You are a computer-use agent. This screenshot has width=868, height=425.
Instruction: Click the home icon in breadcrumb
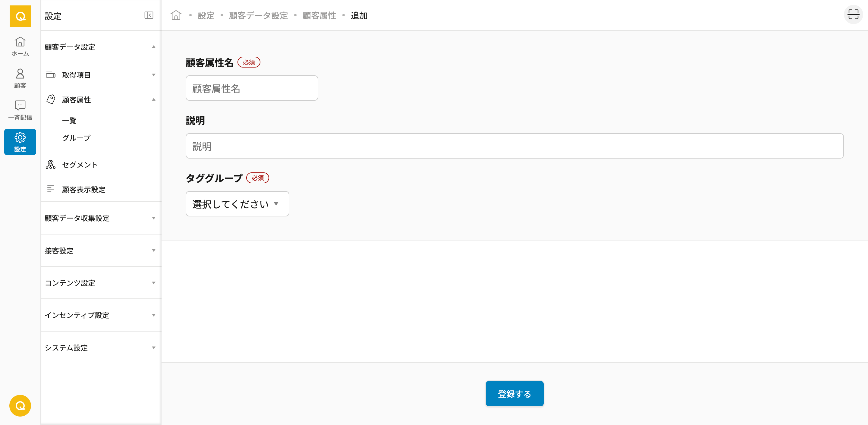175,15
